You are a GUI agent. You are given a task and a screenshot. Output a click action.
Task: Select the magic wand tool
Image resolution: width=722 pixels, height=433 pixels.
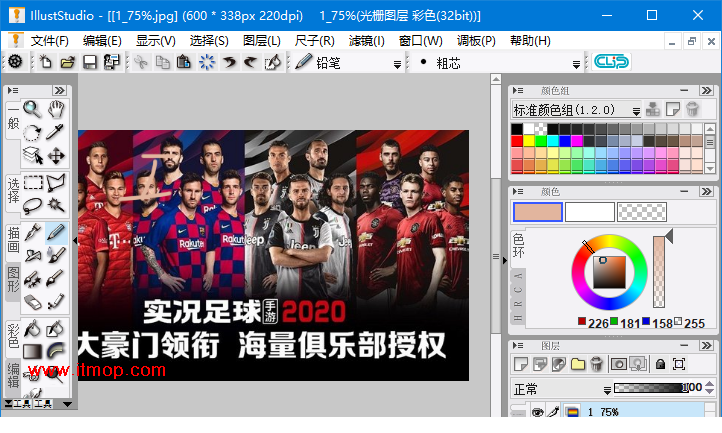56,205
